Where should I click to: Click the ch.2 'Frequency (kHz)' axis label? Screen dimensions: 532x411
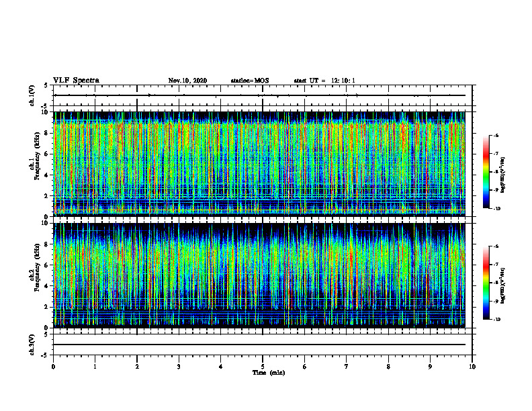click(x=37, y=267)
